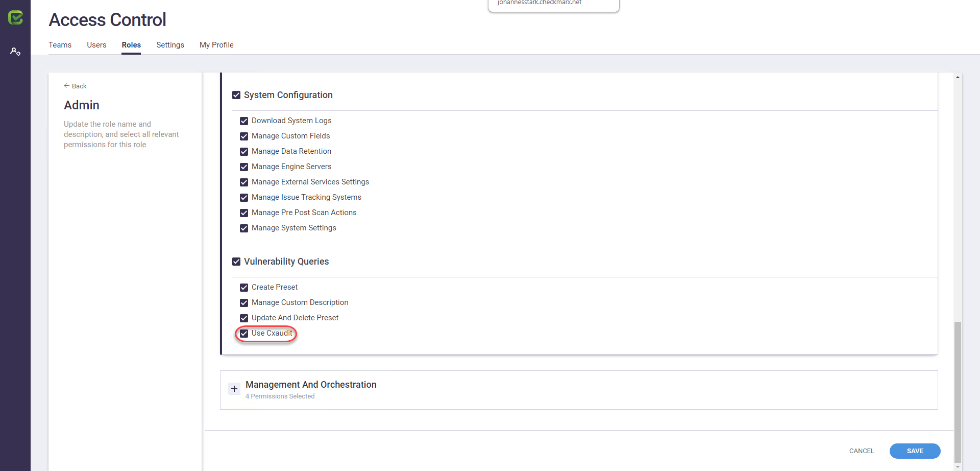This screenshot has height=471, width=980.
Task: Uncheck Download System Logs
Action: (244, 121)
